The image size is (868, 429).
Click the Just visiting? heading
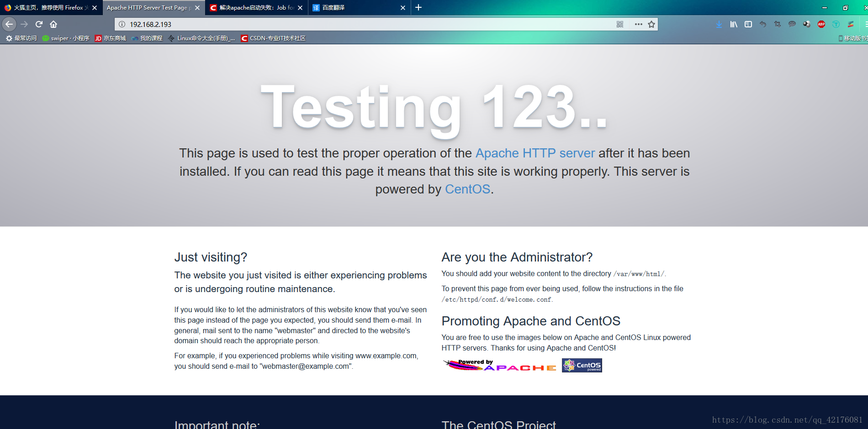point(211,257)
